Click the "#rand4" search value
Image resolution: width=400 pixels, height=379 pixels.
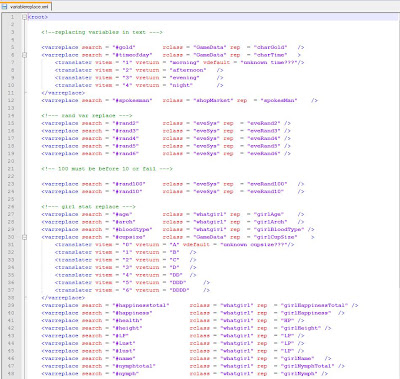coord(125,138)
